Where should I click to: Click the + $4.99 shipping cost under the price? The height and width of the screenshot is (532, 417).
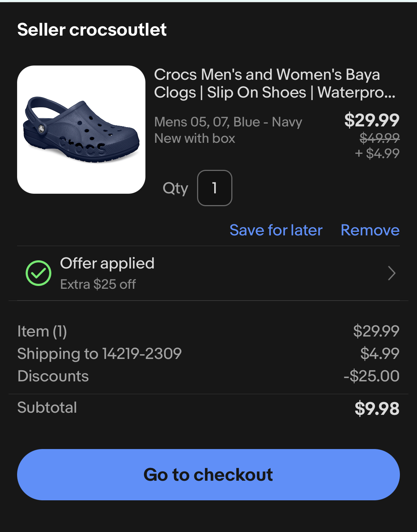coord(377,153)
